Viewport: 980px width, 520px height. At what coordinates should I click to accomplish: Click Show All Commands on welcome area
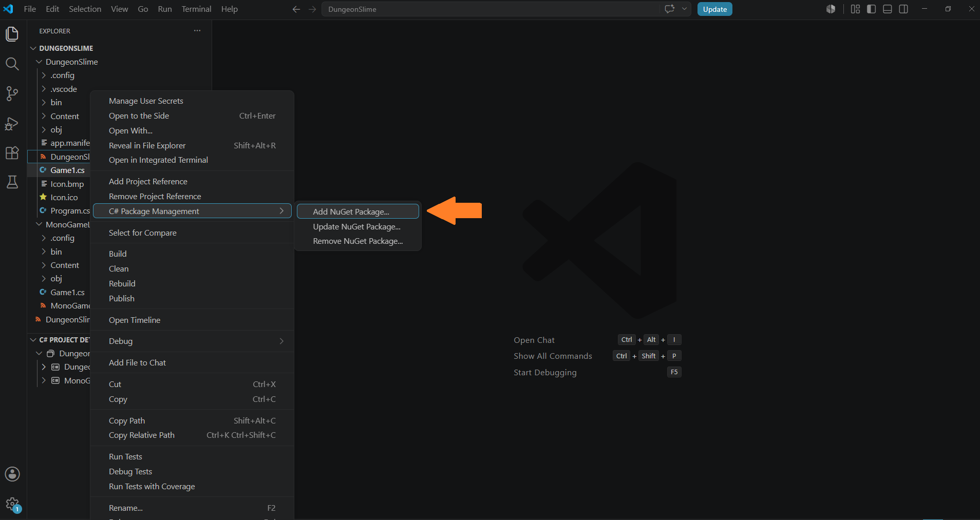pyautogui.click(x=553, y=356)
